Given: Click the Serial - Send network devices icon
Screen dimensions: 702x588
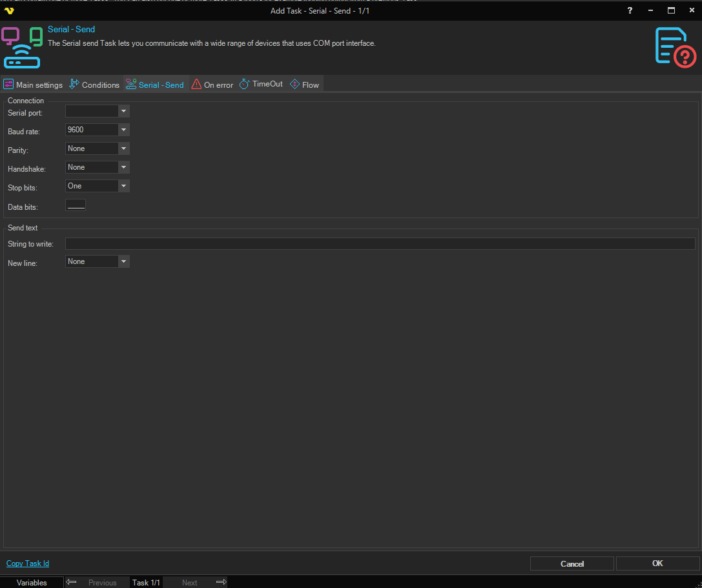Looking at the screenshot, I should point(22,47).
